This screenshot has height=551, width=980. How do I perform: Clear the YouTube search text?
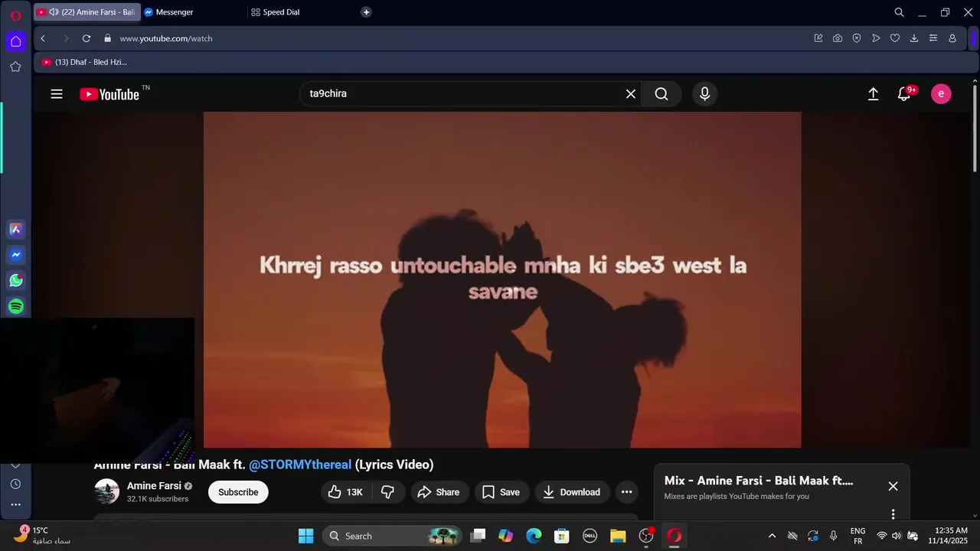pos(631,94)
